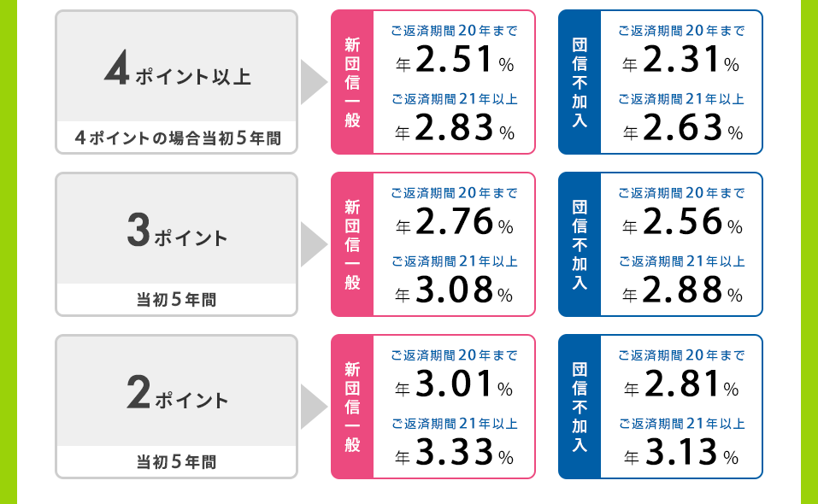Select the 3ポイント box

pos(176,244)
